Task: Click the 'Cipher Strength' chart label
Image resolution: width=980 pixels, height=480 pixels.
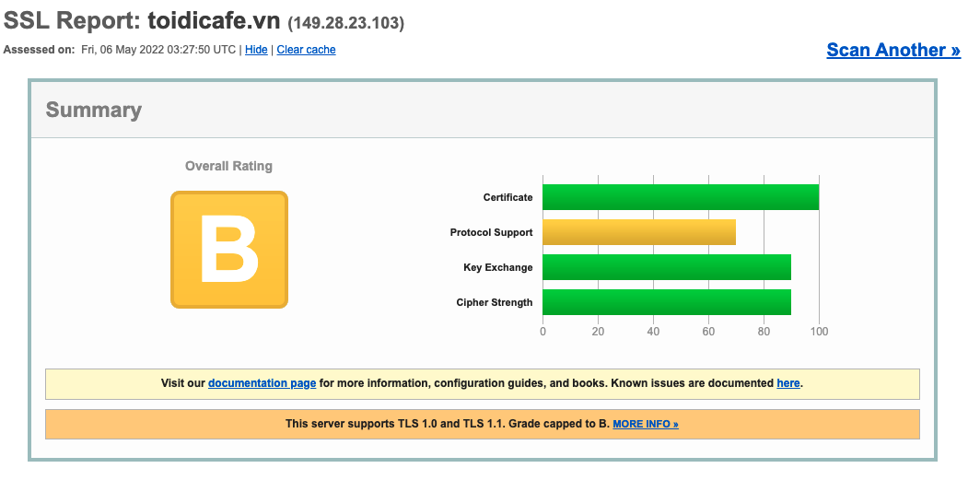Action: (x=495, y=302)
